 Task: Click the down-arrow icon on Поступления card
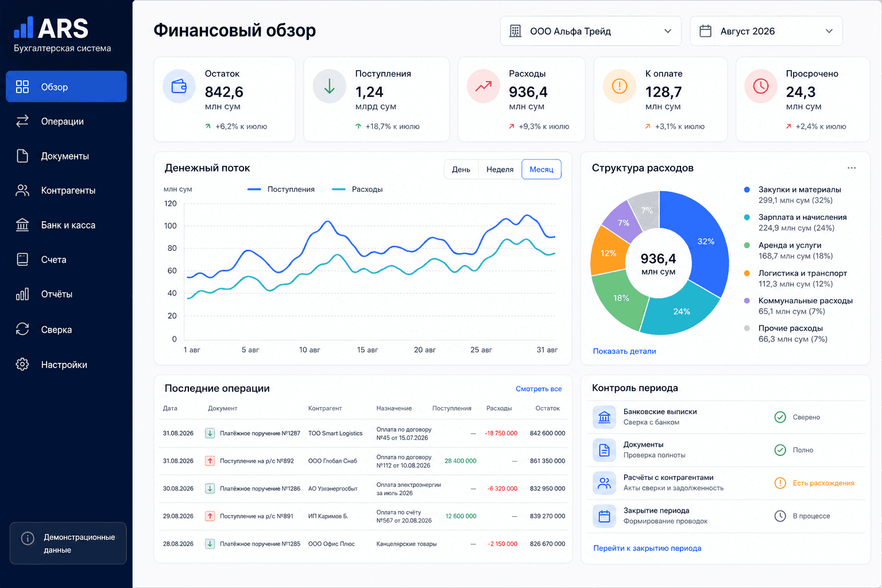click(330, 87)
